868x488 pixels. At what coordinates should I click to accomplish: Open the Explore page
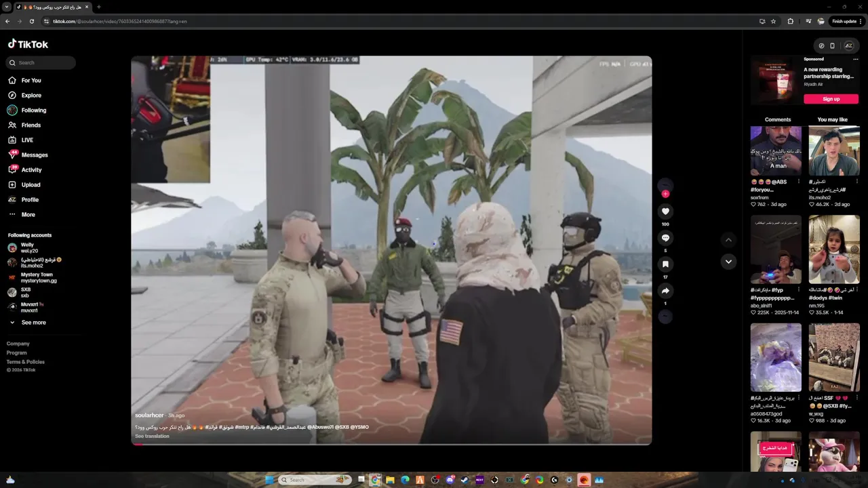coord(24,96)
